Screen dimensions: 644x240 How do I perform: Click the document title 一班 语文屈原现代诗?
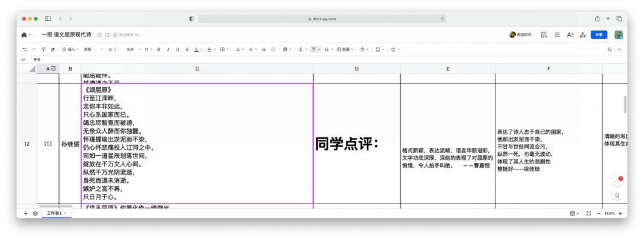pos(67,35)
